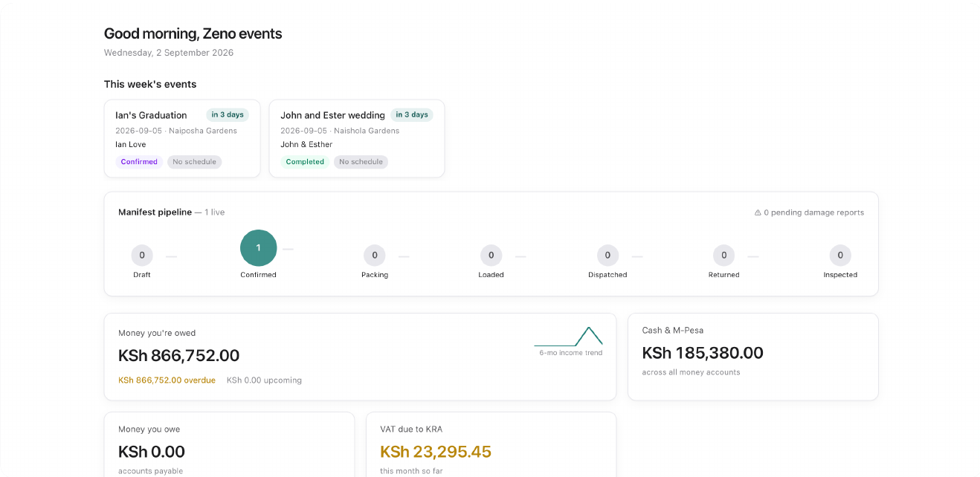This screenshot has width=980, height=477.
Task: Click the Wednesday, 2 September 2026 date
Action: click(169, 53)
